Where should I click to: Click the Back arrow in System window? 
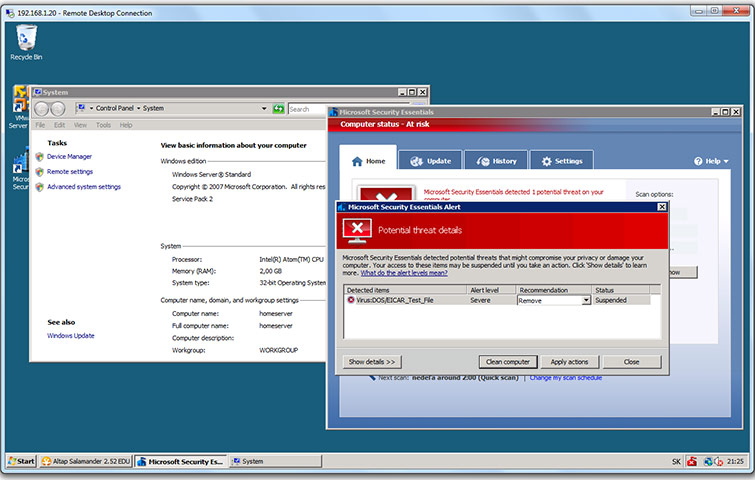pyautogui.click(x=41, y=109)
